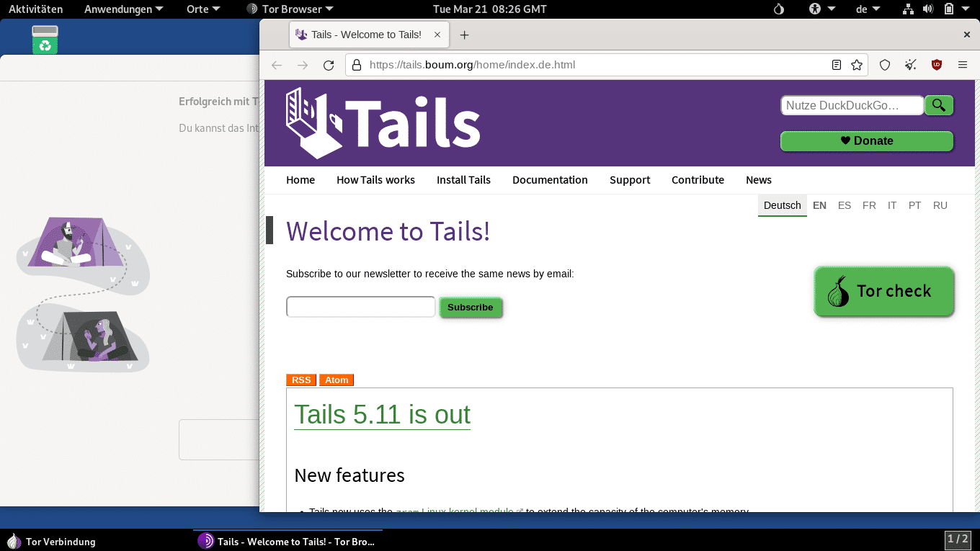Image resolution: width=980 pixels, height=551 pixels.
Task: Switch page language to RU
Action: click(x=940, y=205)
